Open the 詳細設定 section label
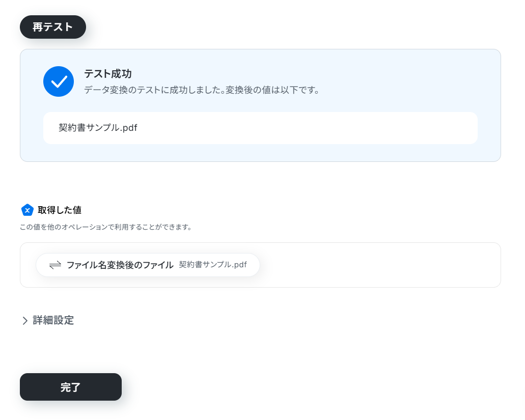The width and height of the screenshot is (525, 420). point(53,320)
